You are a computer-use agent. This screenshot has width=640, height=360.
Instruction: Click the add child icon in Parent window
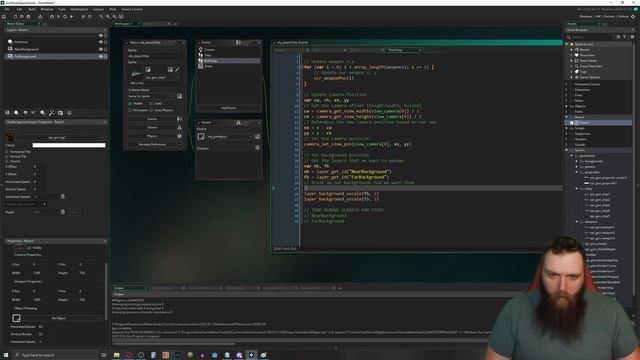tap(257, 147)
